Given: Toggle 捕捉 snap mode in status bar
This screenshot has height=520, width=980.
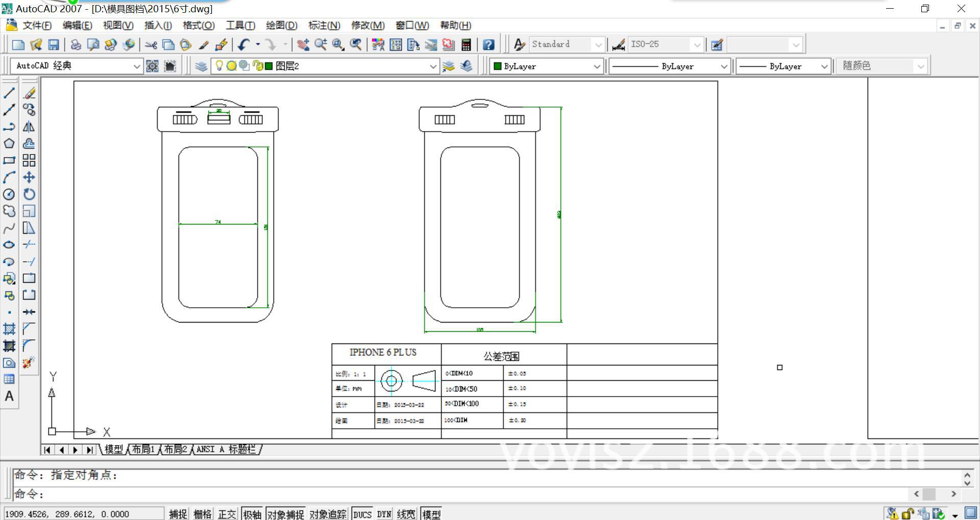Looking at the screenshot, I should (178, 514).
